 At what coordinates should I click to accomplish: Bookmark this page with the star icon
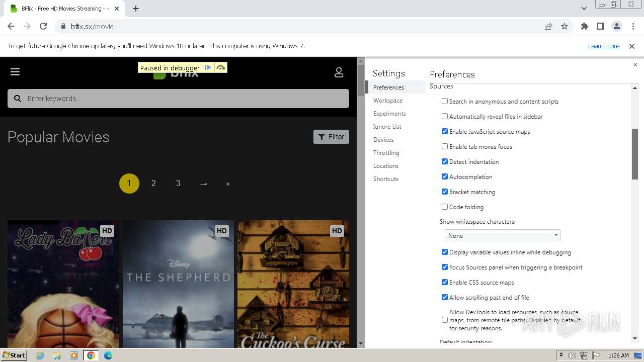[565, 27]
